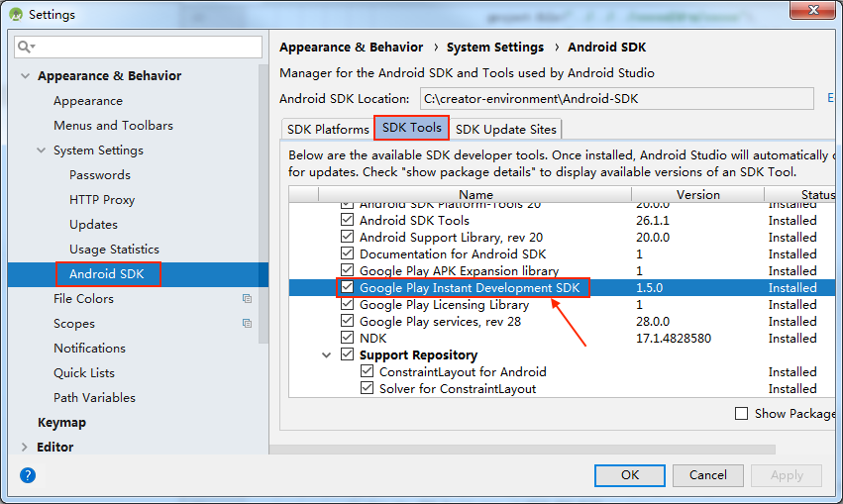Uncheck the NDK checkbox
The image size is (843, 504).
(x=348, y=338)
